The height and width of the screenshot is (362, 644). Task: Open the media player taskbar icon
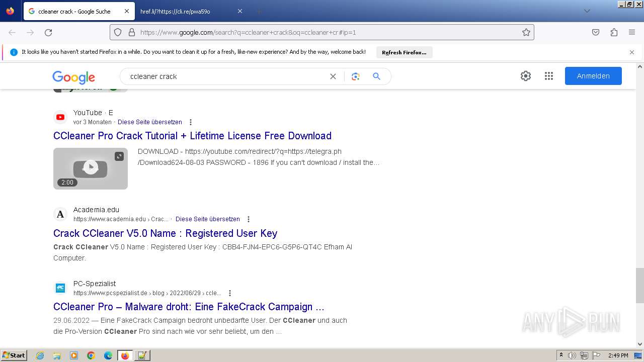(x=74, y=355)
